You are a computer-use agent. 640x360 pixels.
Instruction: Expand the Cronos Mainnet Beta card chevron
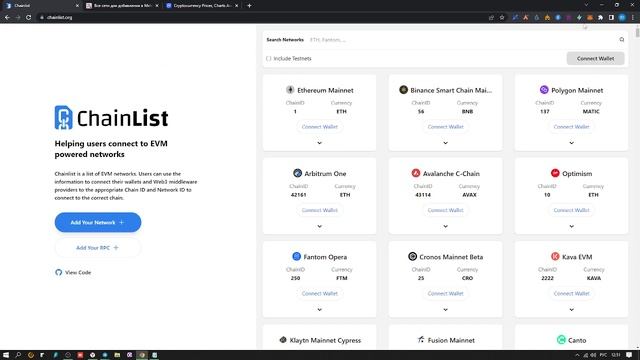pos(445,309)
